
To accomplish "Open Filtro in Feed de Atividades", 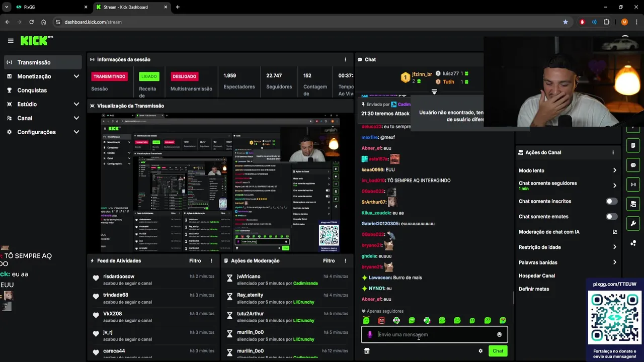I will coord(195,261).
